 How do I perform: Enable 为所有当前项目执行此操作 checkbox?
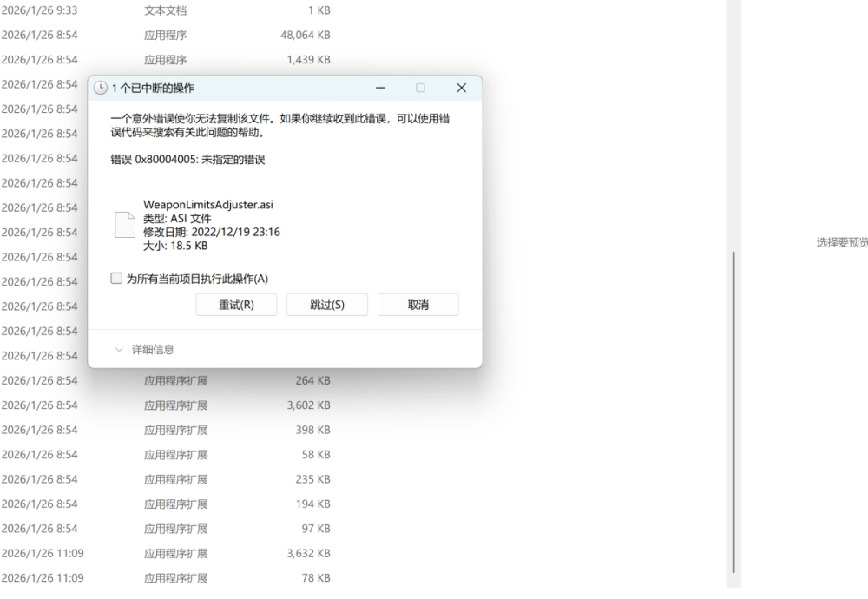pyautogui.click(x=116, y=278)
